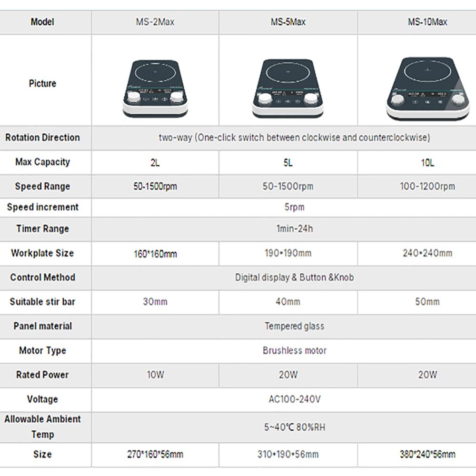Image resolution: width=476 pixels, height=476 pixels.
Task: Click the MS-2Max stirrer product picture
Action: pos(155,89)
